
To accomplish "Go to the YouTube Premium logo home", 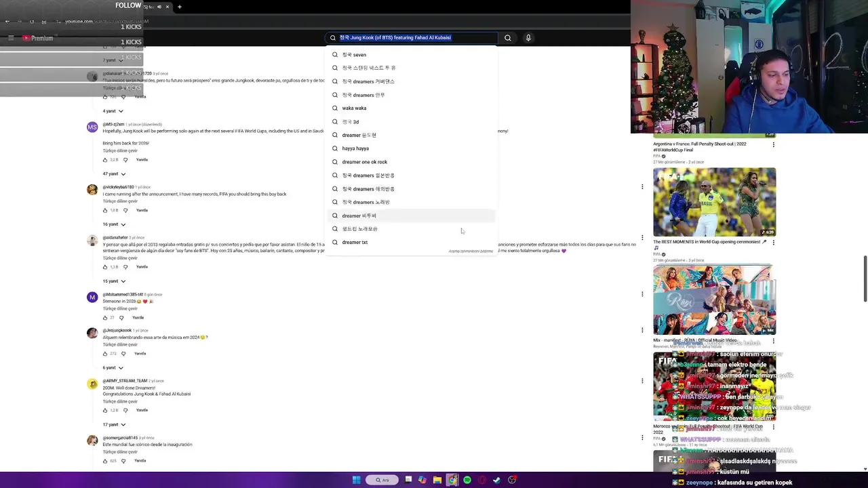I will (x=38, y=38).
